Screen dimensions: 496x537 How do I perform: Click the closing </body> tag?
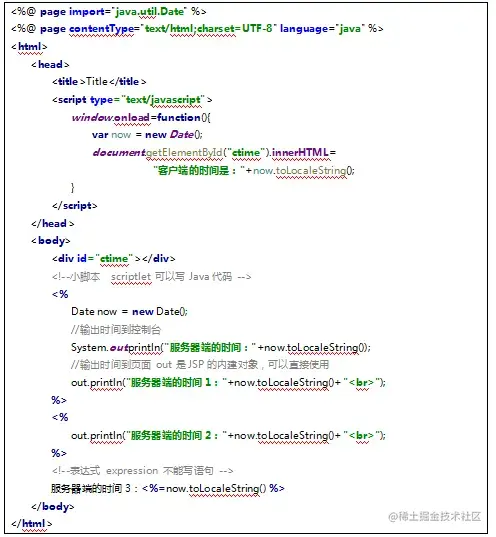(x=52, y=506)
